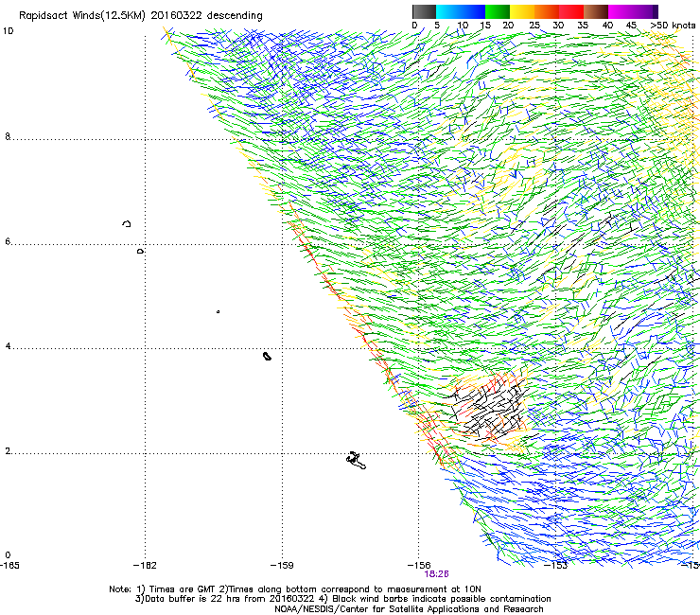Click the ">50 knots" legend label

pyautogui.click(x=673, y=26)
